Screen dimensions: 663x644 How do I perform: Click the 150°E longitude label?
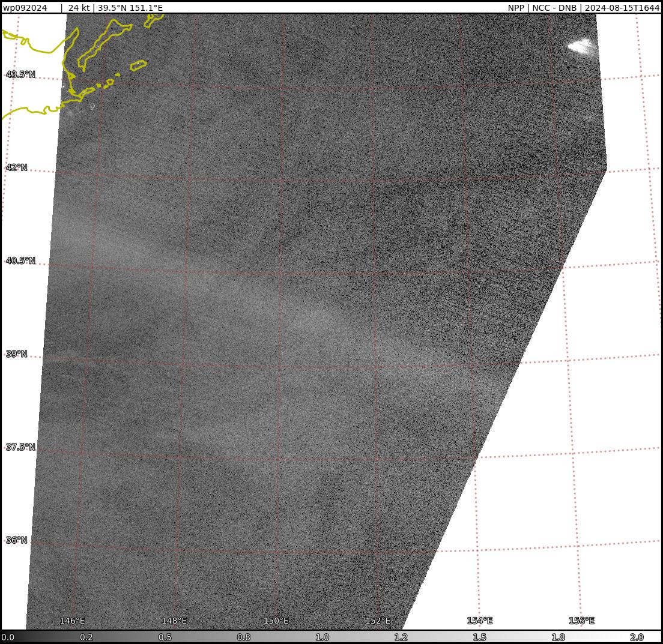(x=276, y=621)
